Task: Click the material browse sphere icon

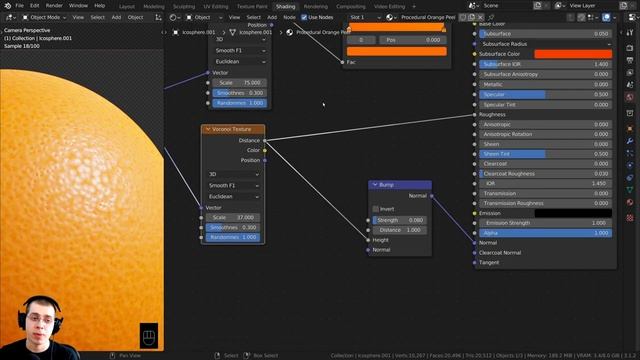Action: tap(391, 18)
